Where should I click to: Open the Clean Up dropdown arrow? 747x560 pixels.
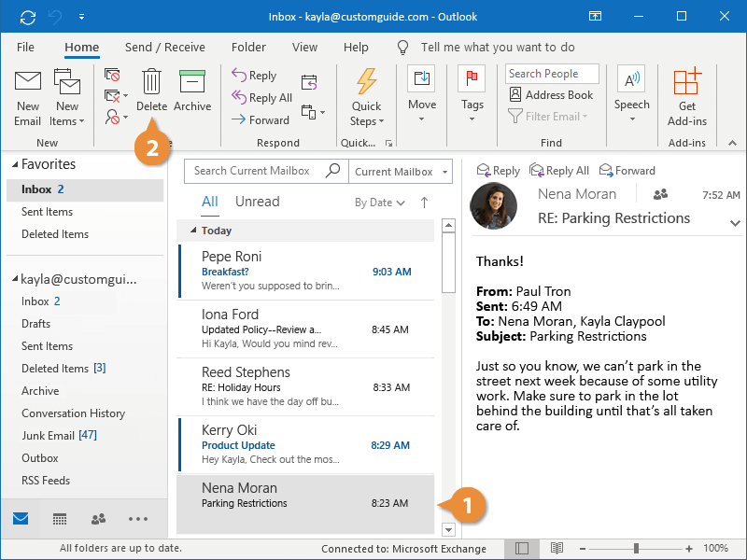point(125,96)
